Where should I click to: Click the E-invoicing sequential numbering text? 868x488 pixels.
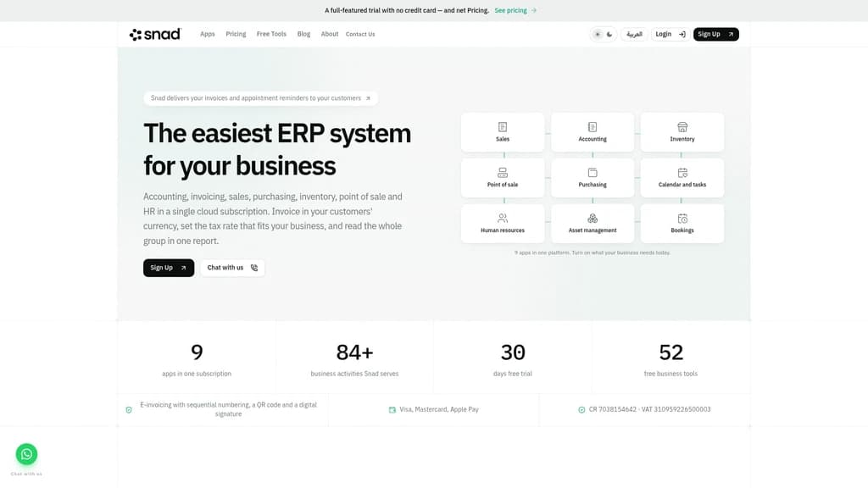(x=229, y=409)
